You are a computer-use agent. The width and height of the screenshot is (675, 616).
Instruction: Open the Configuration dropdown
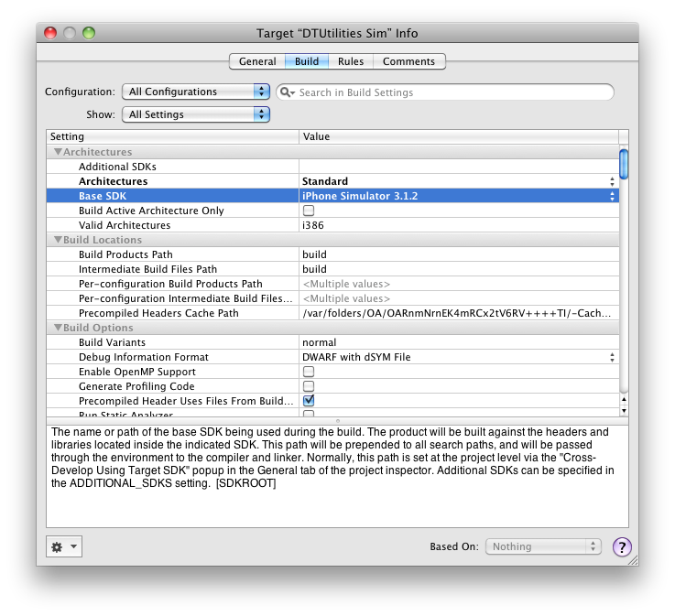[x=197, y=92]
